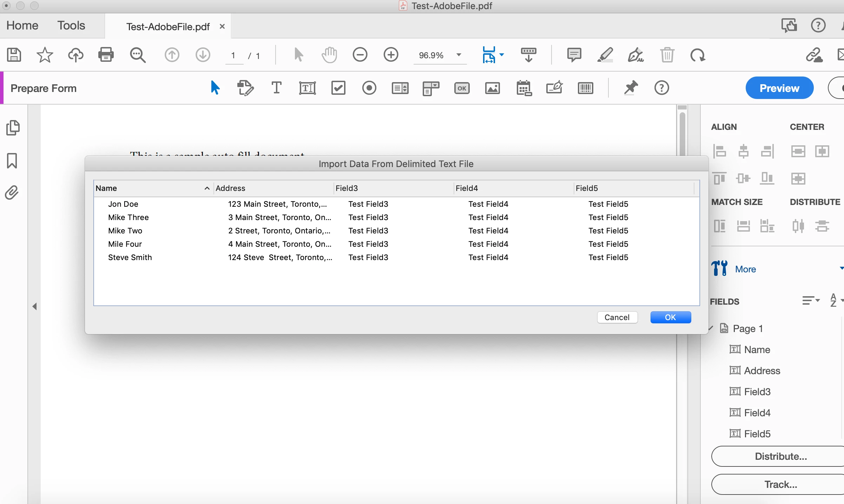
Task: Click the Print file icon
Action: [x=106, y=55]
